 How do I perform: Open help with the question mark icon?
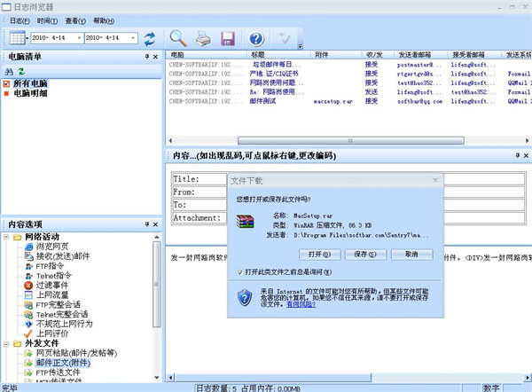(257, 38)
